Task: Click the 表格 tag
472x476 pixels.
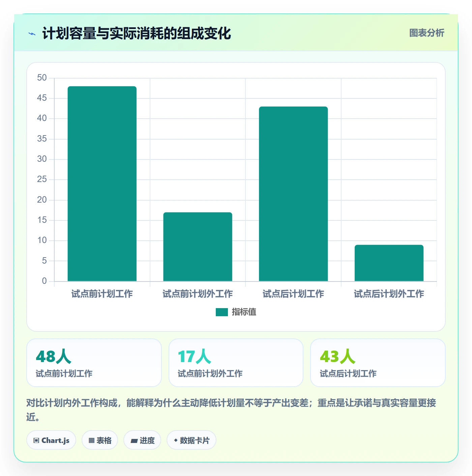Action: [100, 440]
